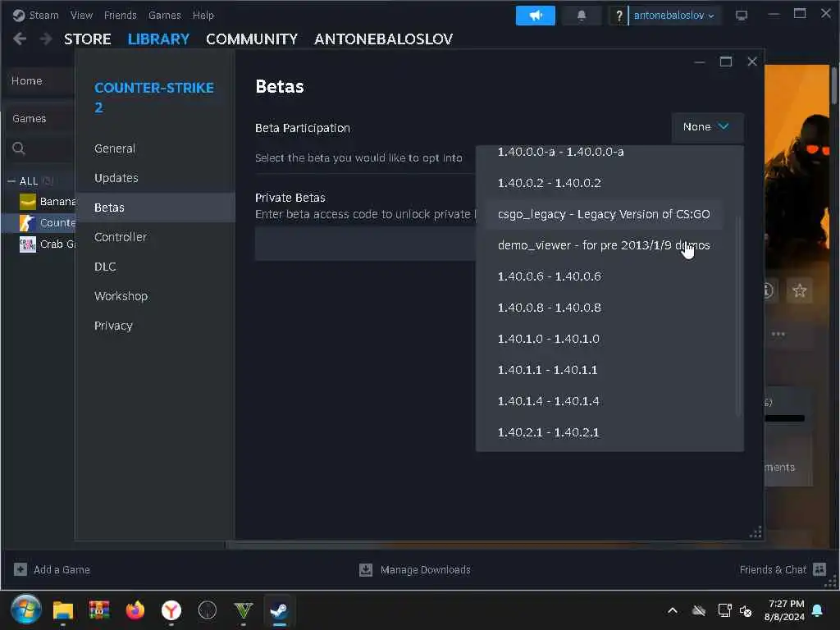Image resolution: width=840 pixels, height=630 pixels.
Task: Open the three-dots menu on game page
Action: [x=778, y=334]
